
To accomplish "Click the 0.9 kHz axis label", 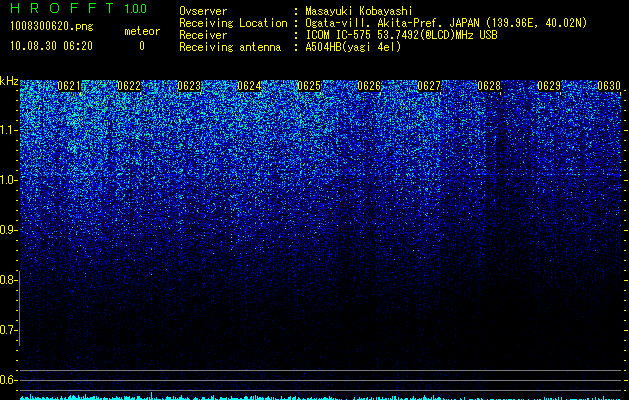I will [8, 230].
